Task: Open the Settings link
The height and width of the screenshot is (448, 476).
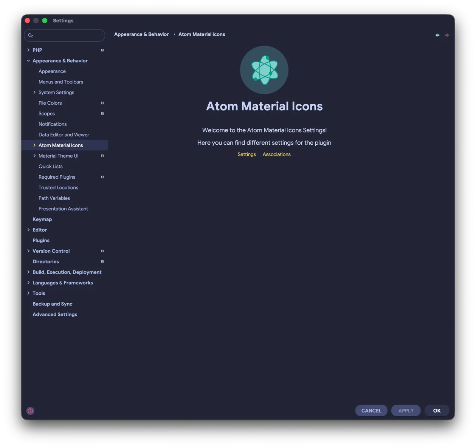Action: [247, 154]
